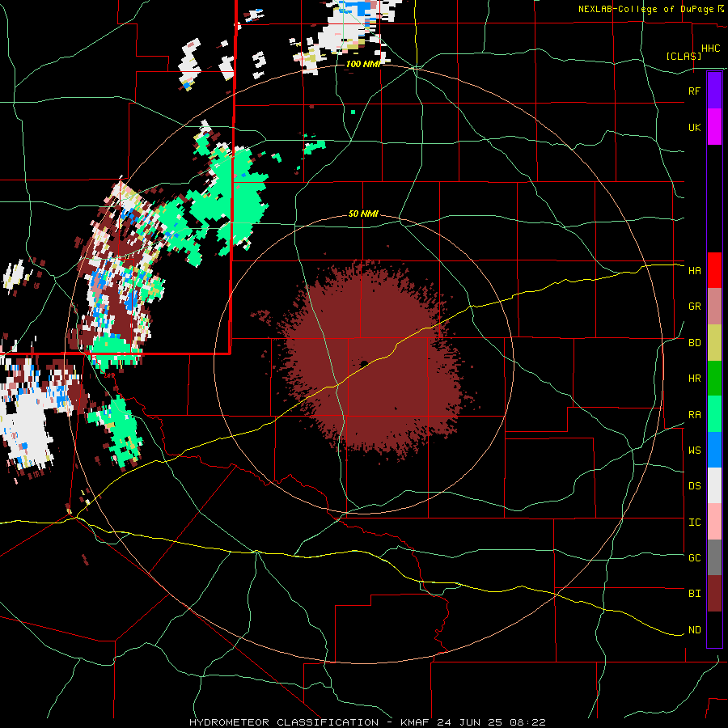Image resolution: width=728 pixels, height=728 pixels.
Task: Click the black radar site dot
Action: 364,363
